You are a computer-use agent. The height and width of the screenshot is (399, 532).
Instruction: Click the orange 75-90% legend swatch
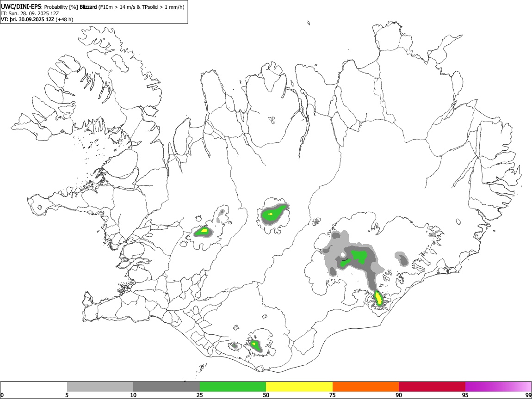click(365, 387)
